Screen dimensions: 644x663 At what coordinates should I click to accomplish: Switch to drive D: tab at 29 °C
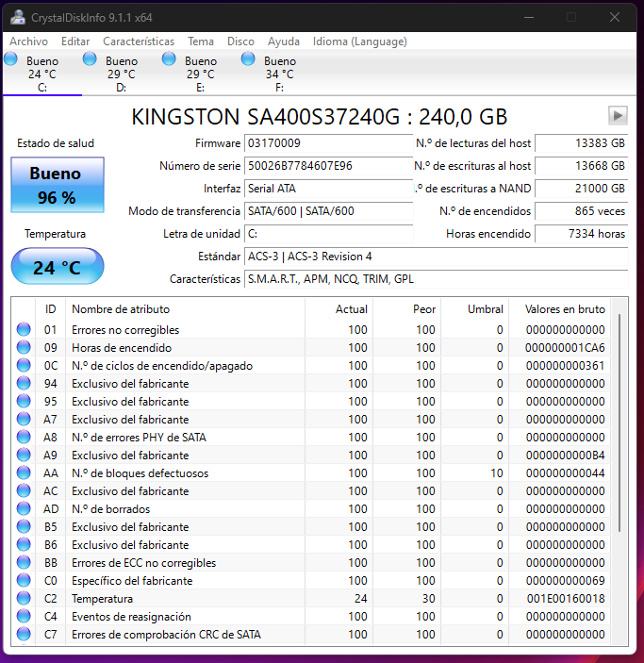point(122,74)
